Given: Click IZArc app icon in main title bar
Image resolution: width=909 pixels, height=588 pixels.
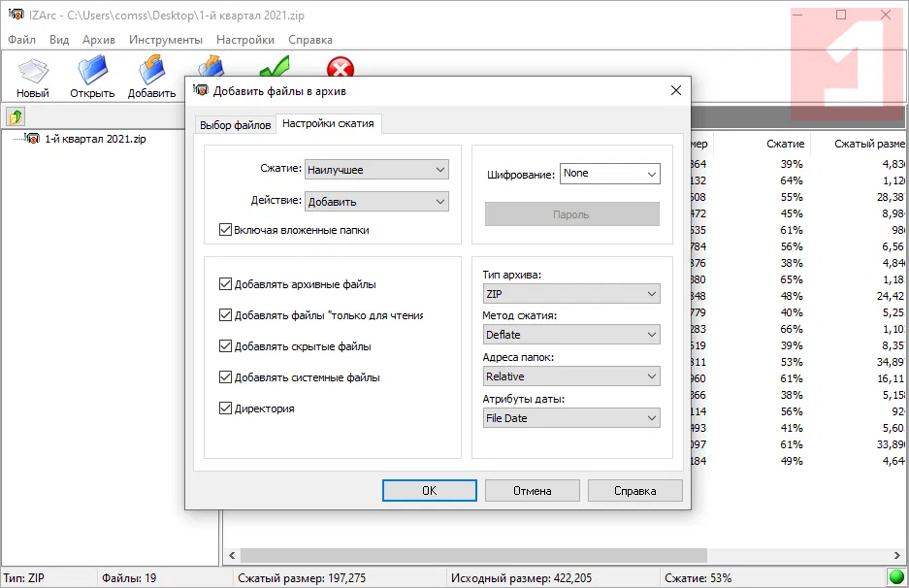Looking at the screenshot, I should tap(16, 16).
